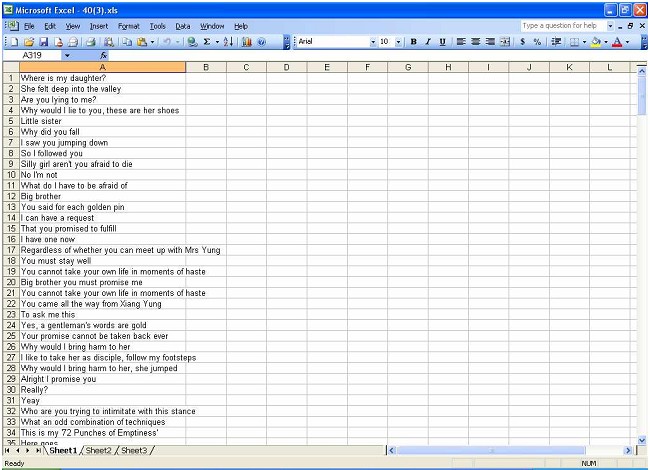Open the Insert menu

point(99,26)
